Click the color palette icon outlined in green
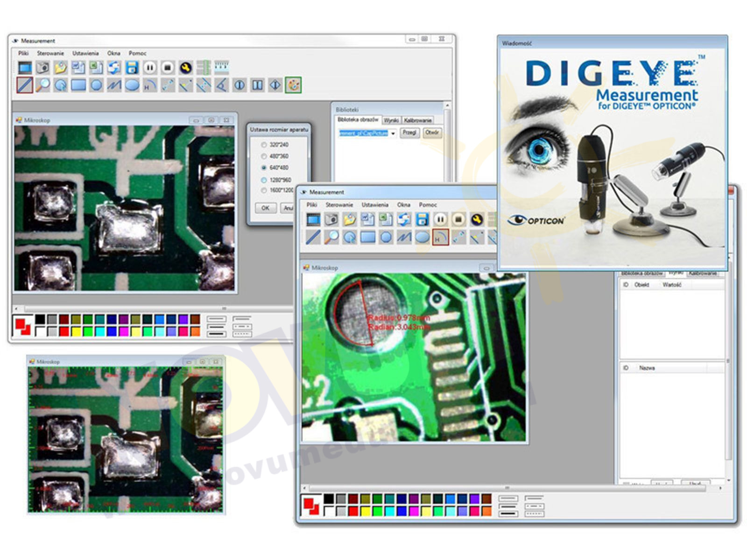 pos(293,85)
